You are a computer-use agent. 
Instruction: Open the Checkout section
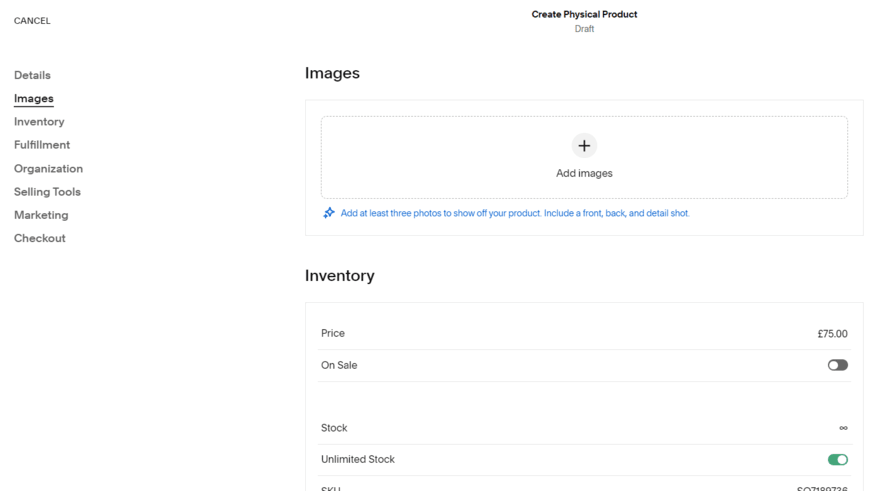40,238
